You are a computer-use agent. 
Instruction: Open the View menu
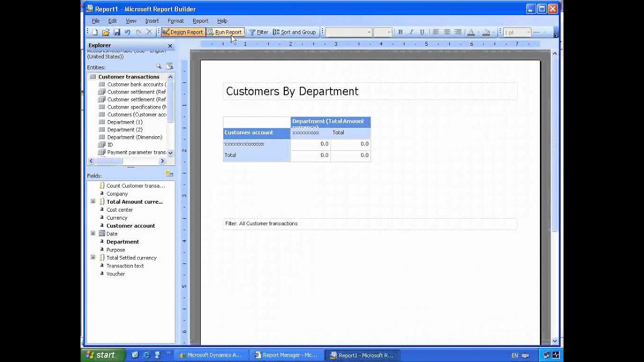coord(131,21)
